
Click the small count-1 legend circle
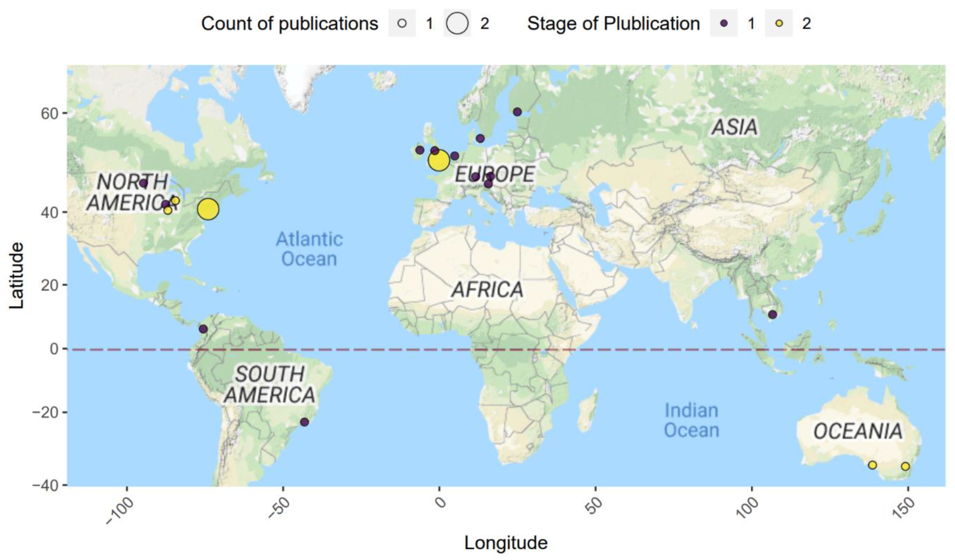point(402,24)
